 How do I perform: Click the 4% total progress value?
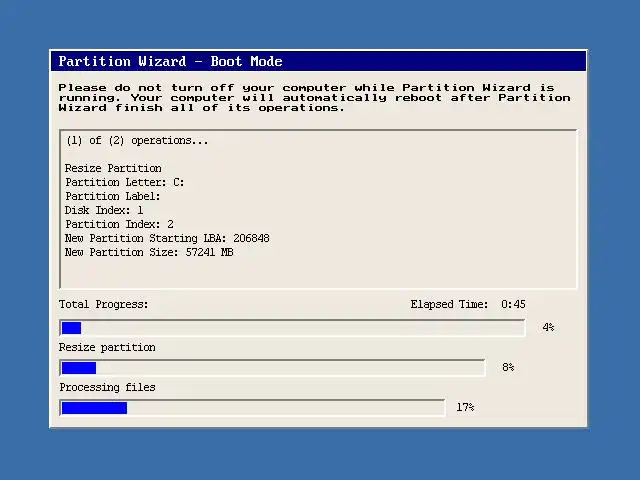[548, 327]
